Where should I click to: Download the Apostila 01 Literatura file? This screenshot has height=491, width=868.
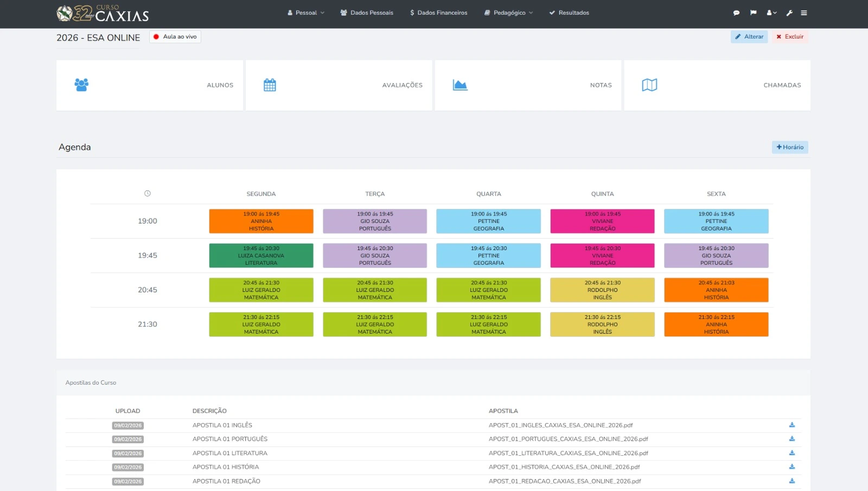pos(792,453)
